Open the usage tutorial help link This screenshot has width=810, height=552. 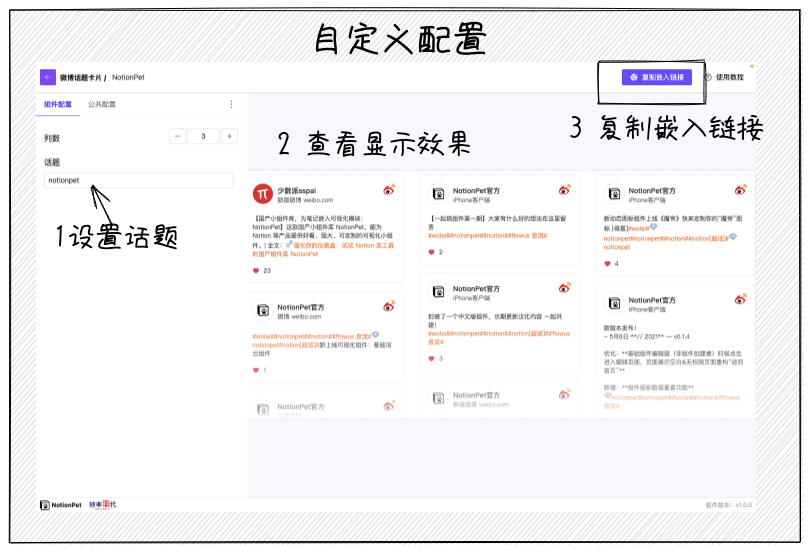(724, 77)
